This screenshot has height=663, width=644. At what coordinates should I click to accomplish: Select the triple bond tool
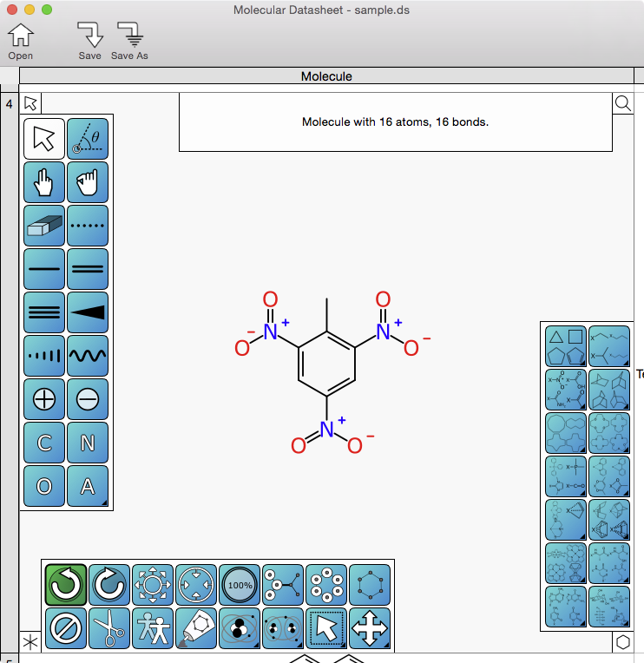(x=44, y=312)
